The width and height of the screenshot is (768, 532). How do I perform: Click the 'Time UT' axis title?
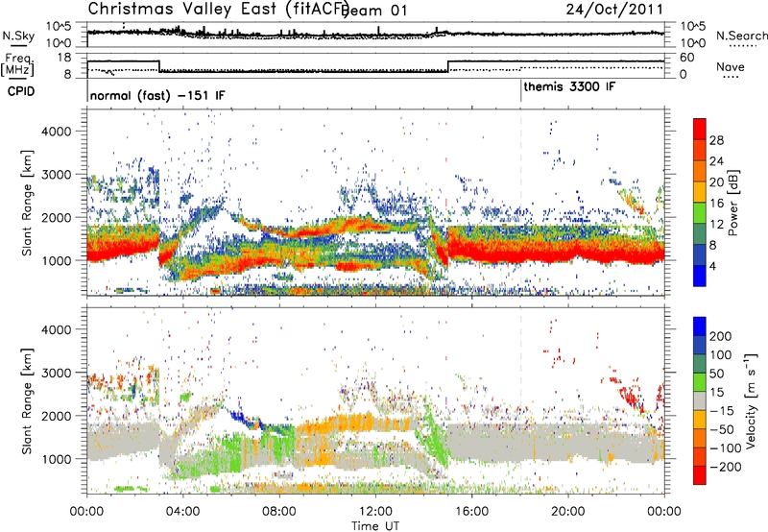375,525
